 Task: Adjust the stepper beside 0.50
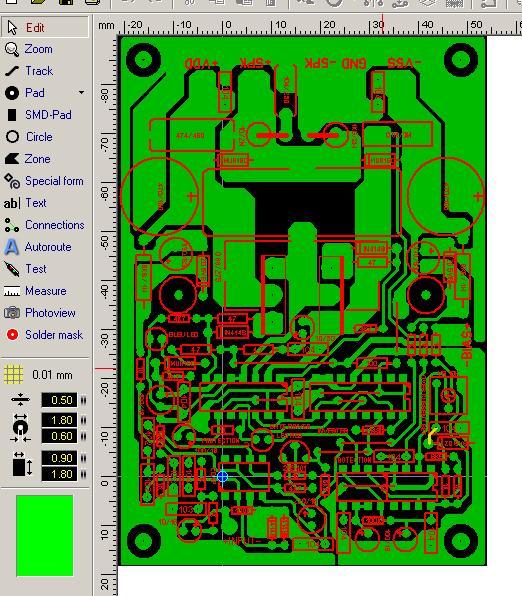click(x=83, y=400)
